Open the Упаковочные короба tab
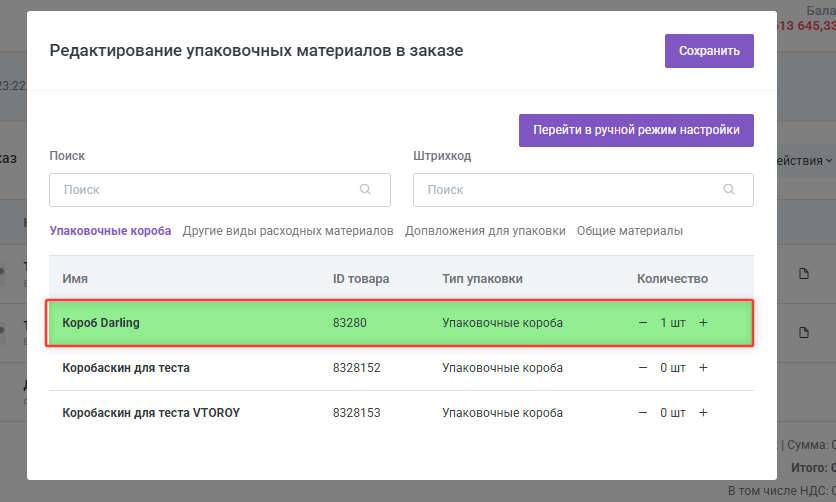836x502 pixels. [110, 231]
